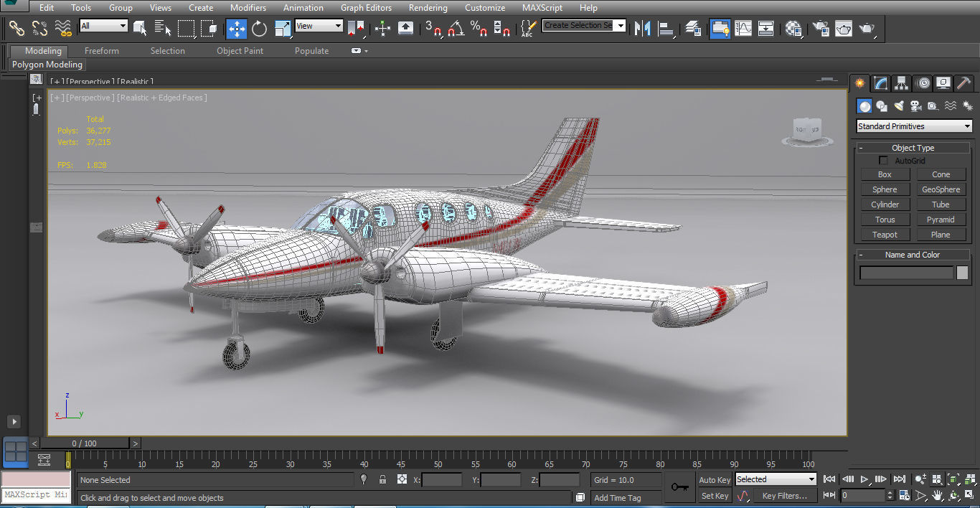
Task: Toggle the Percent Snap magnet
Action: pos(479,29)
